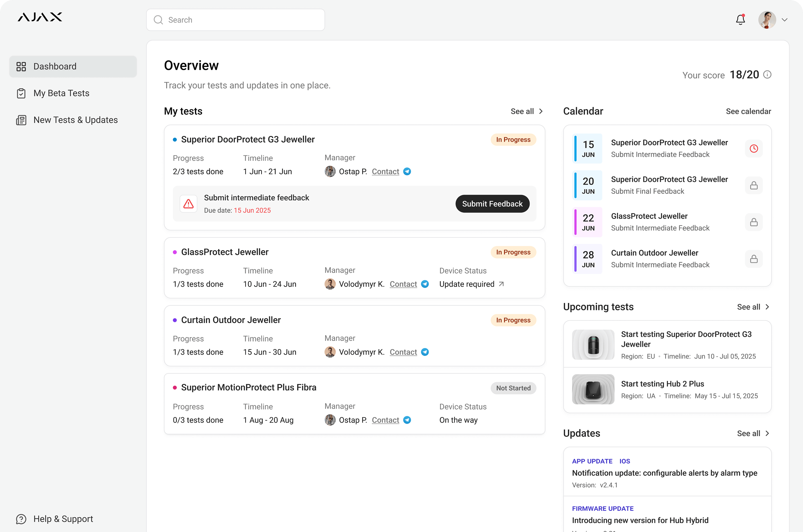The width and height of the screenshot is (803, 532).
Task: Click Ostap P. avatar in DoorProtect G3 card
Action: coord(330,172)
